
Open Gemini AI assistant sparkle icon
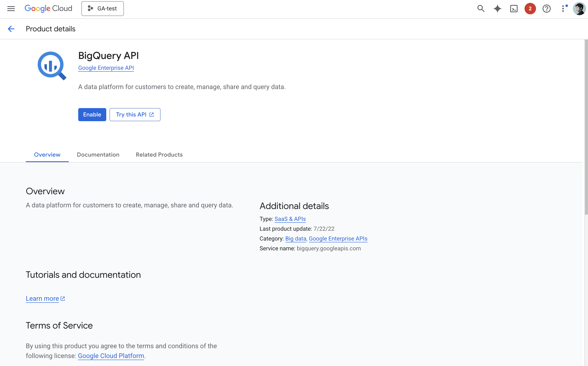[497, 9]
